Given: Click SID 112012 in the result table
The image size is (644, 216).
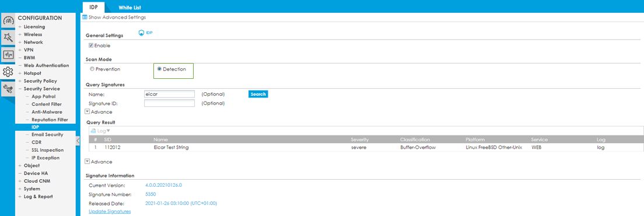Looking at the screenshot, I should (x=112, y=148).
